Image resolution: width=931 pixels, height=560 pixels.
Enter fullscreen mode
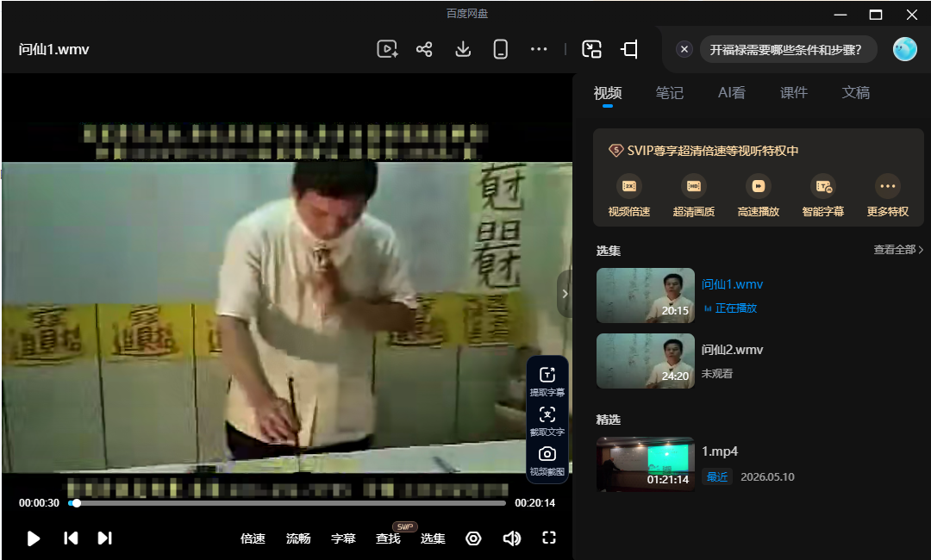(x=549, y=538)
